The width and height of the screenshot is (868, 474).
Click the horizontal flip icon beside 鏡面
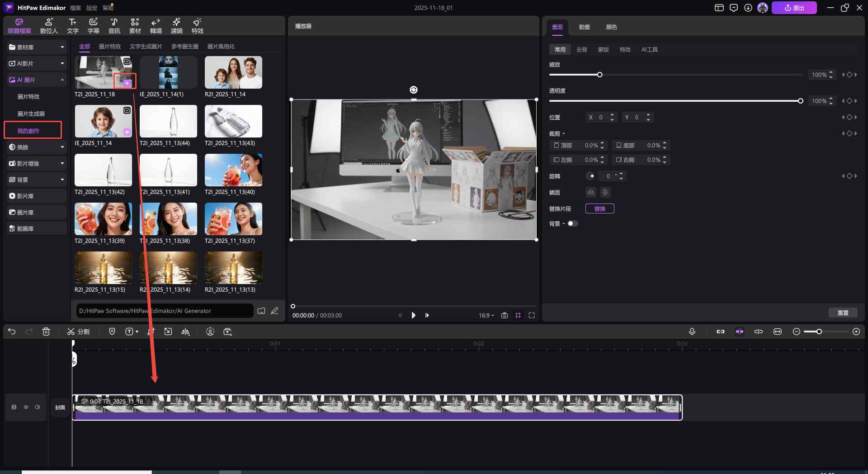tap(590, 192)
